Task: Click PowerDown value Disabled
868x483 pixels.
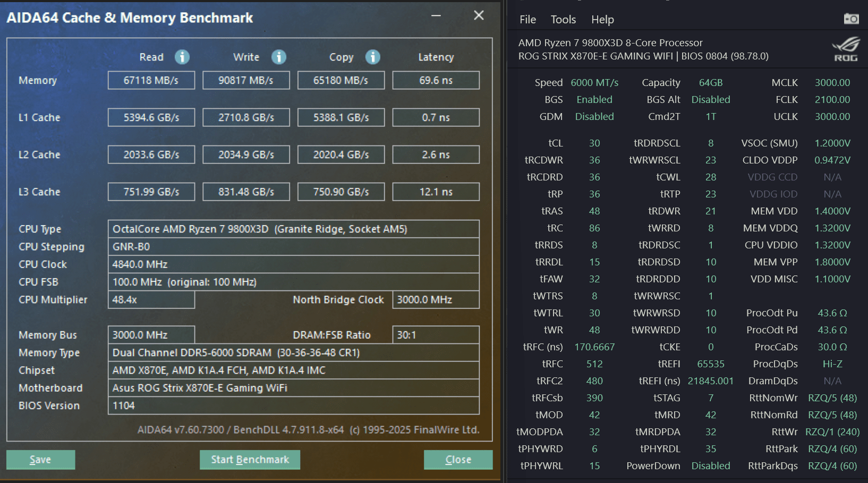Action: pos(711,466)
